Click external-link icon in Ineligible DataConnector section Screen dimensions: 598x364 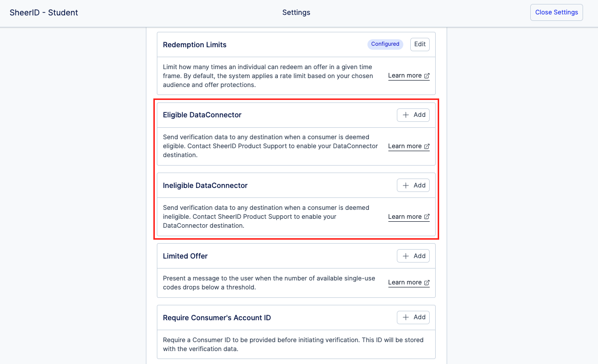pyautogui.click(x=427, y=217)
